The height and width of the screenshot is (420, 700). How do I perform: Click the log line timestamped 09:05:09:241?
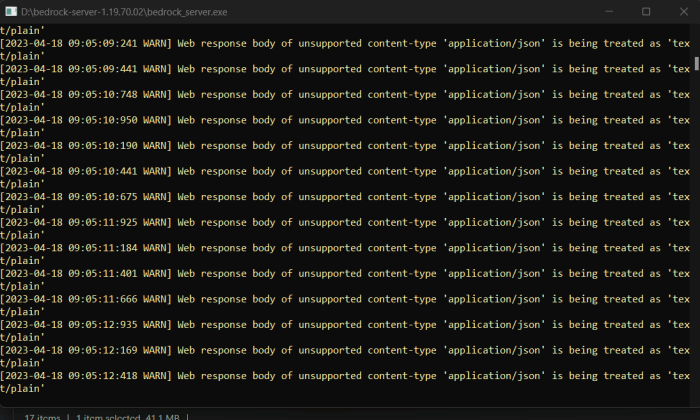(x=345, y=50)
